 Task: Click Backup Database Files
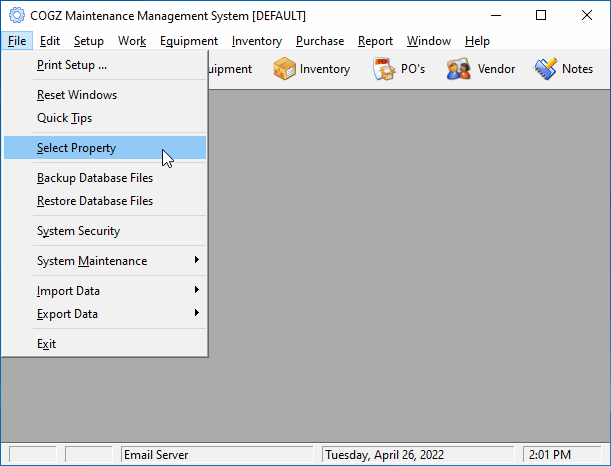(105, 178)
